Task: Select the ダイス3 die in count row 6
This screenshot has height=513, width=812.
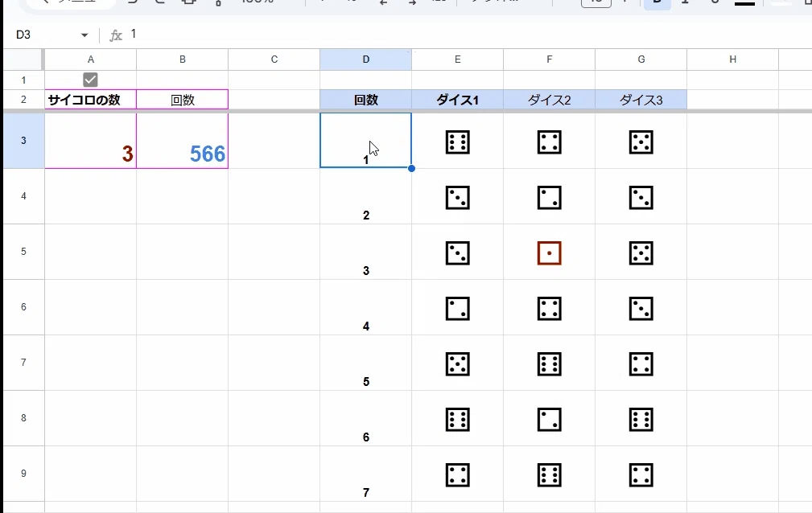Action: tap(641, 420)
